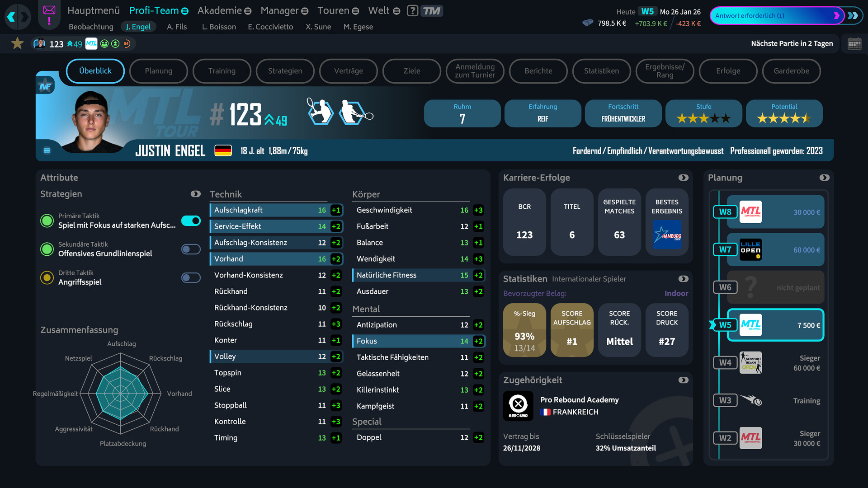Open player menu hamburger icon
Viewport: 868px width, 488px height.
(x=47, y=150)
